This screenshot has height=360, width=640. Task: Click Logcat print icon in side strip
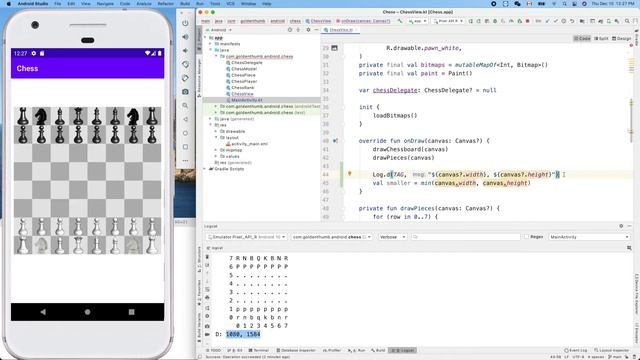pos(207,298)
